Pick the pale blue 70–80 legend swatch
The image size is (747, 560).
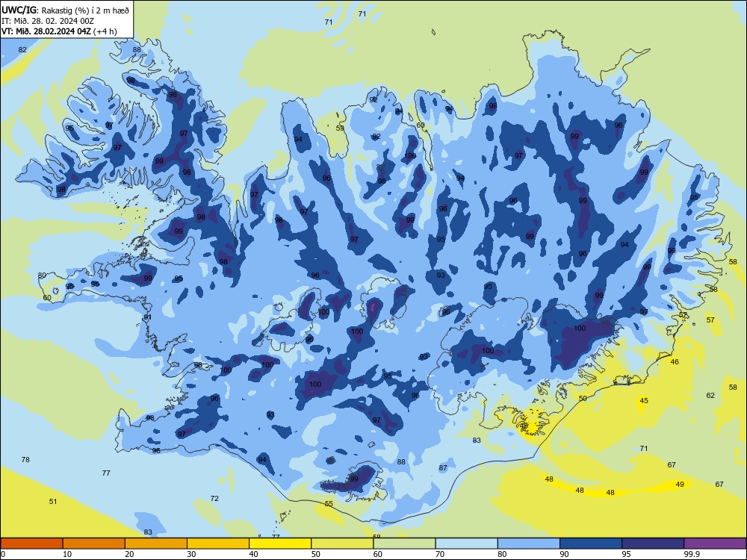coord(466,544)
